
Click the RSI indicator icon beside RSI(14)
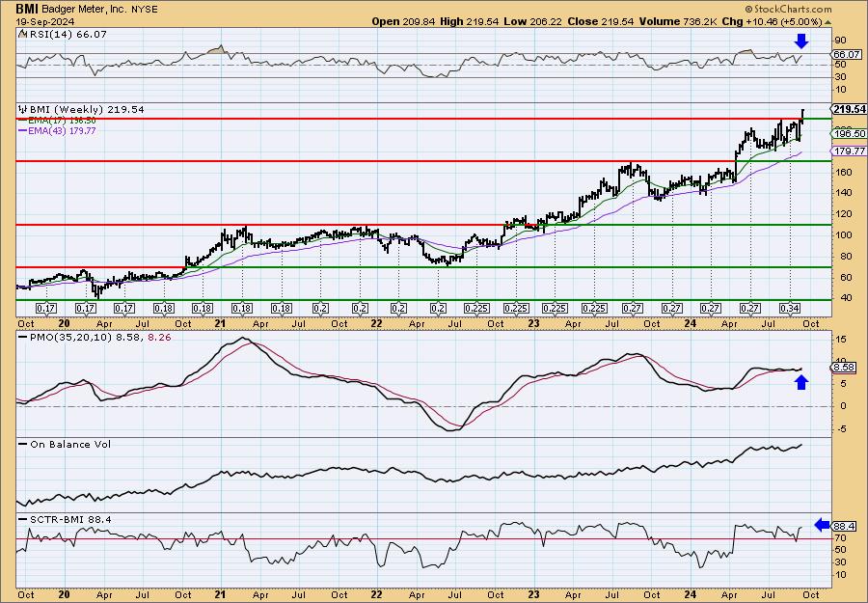(x=22, y=34)
